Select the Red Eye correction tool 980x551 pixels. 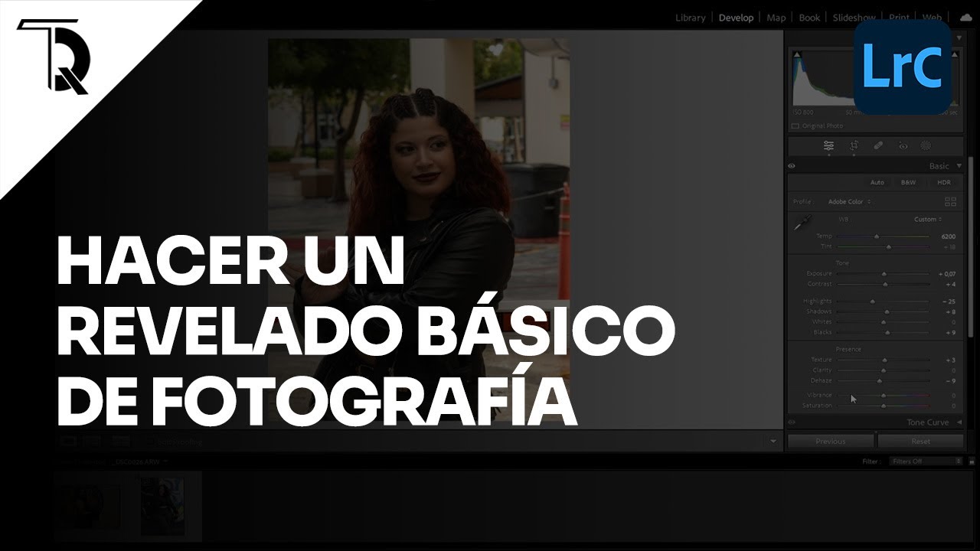(x=903, y=145)
